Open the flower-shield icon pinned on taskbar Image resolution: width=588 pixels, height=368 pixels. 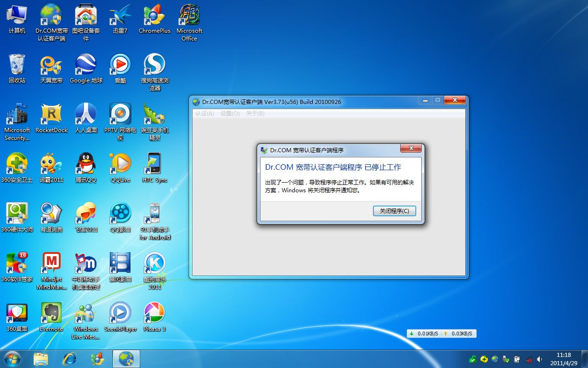coord(98,359)
